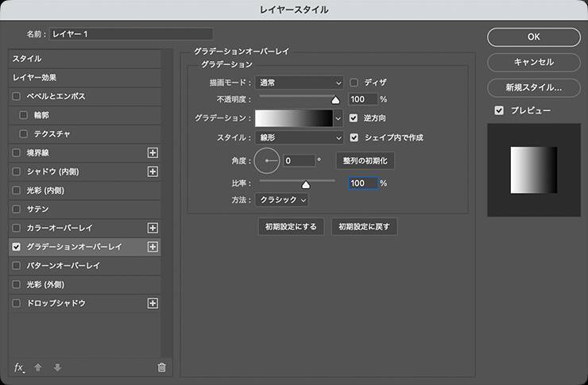Click the 不透明度 percentage field
The height and width of the screenshot is (385, 588).
[x=363, y=99]
